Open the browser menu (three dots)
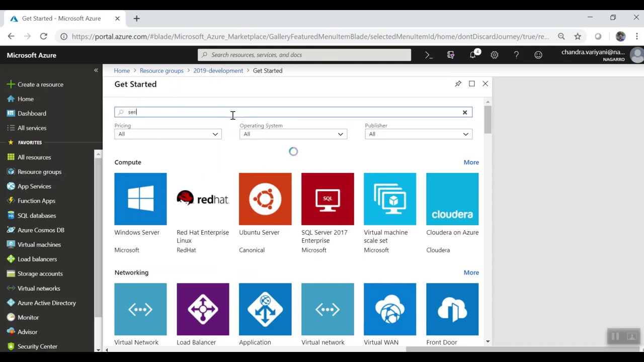 click(x=637, y=36)
